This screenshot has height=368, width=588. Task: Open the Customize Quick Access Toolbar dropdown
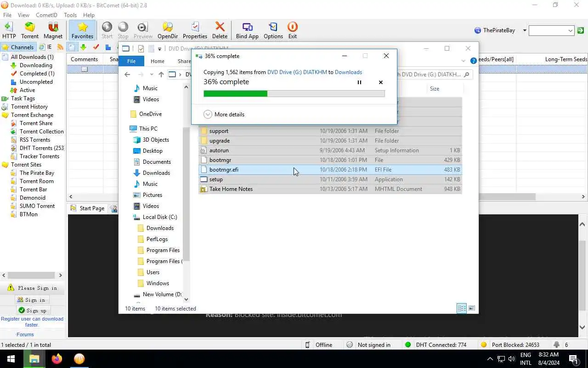[x=159, y=49]
